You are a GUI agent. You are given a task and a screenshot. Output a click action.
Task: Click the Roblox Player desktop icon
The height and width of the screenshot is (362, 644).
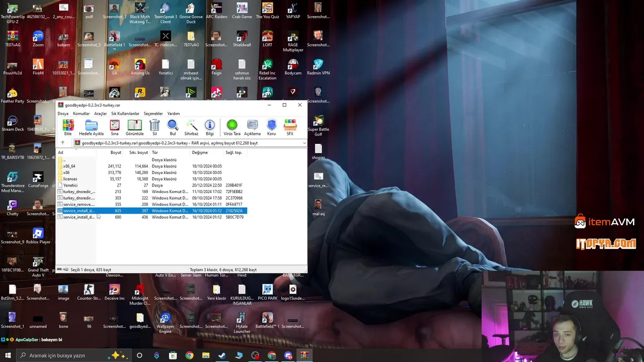point(38,236)
